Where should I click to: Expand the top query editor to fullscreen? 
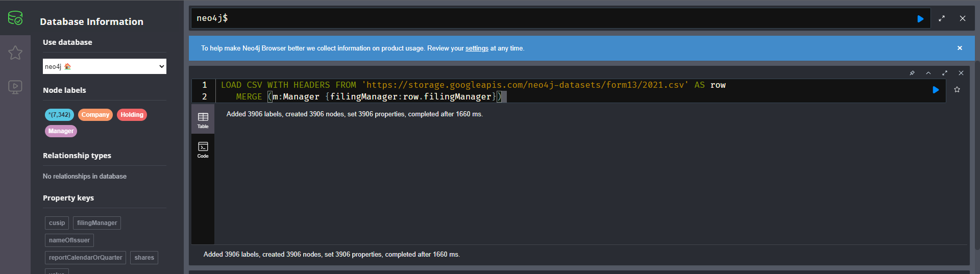point(942,18)
